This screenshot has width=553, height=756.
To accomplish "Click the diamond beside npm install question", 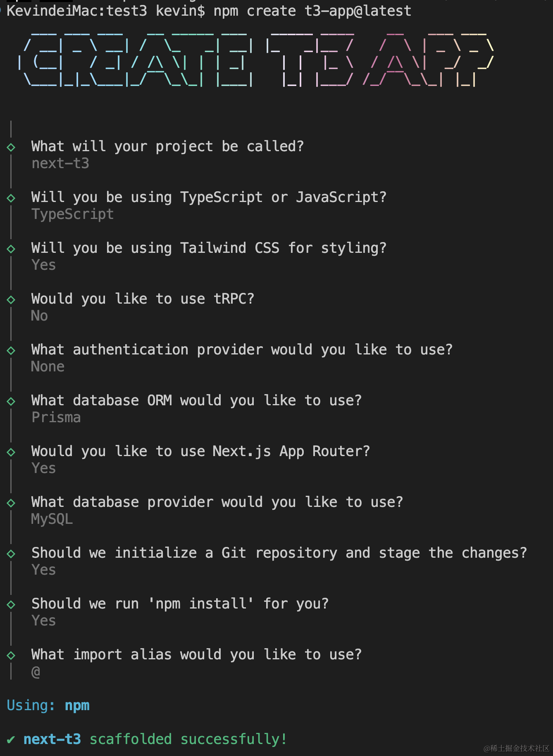I will click(11, 604).
